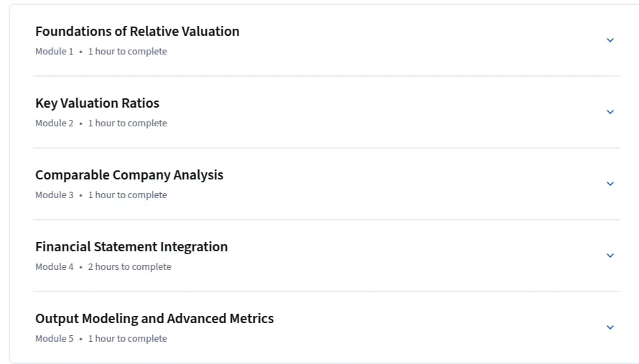Click the Output Modeling and Advanced Metrics title
This screenshot has height=364, width=639.
click(x=154, y=318)
